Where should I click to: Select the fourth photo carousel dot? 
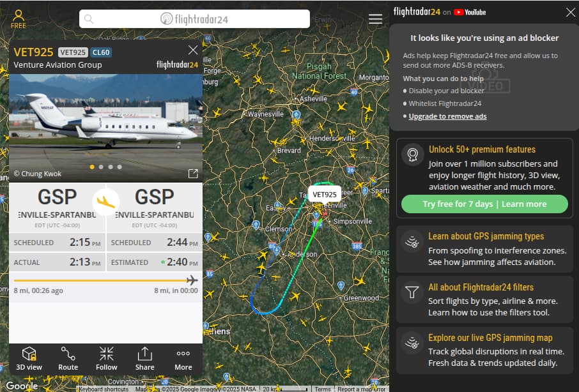[120, 167]
